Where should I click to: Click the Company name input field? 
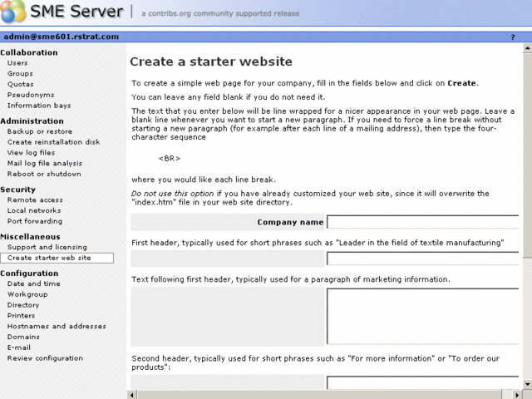click(x=423, y=222)
